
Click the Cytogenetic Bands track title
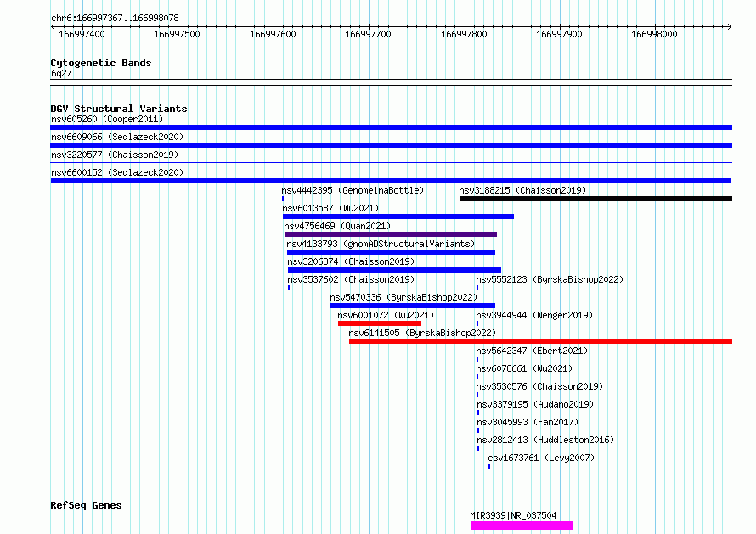(x=101, y=63)
